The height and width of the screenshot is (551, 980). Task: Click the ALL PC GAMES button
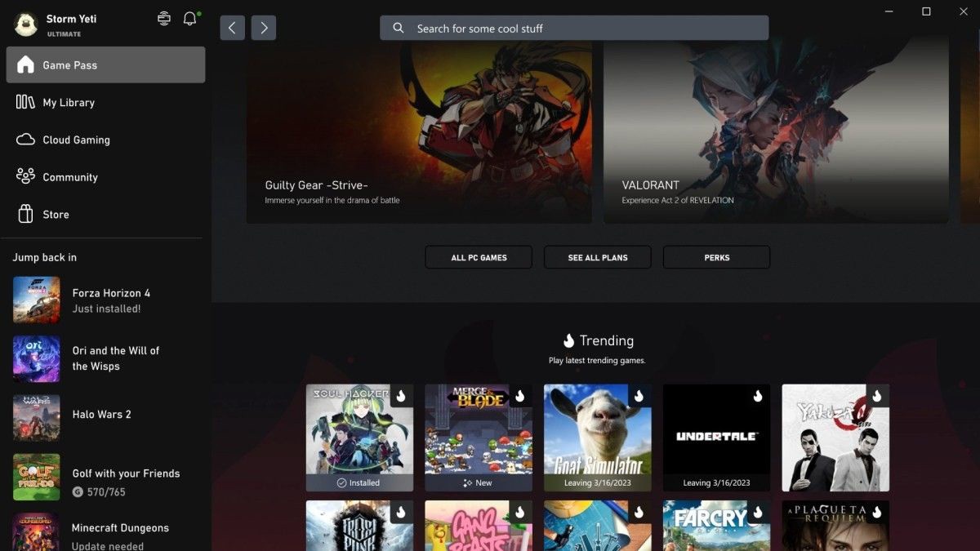pos(479,257)
